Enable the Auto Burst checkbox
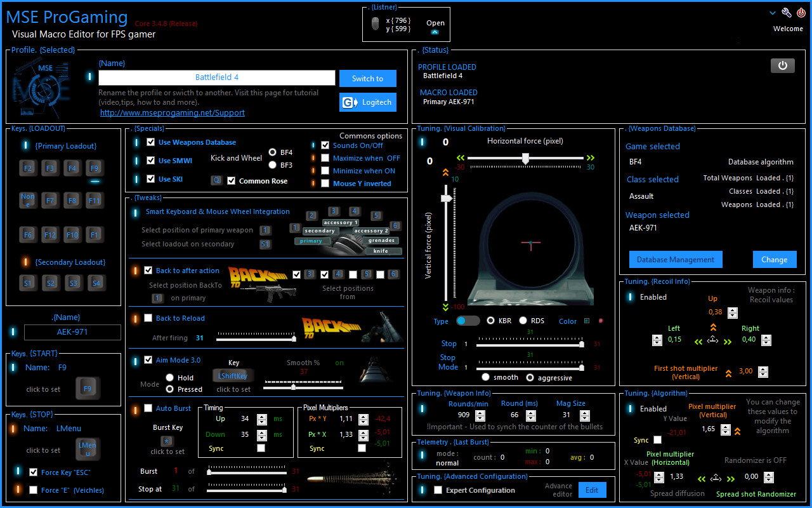The image size is (812, 508). pyautogui.click(x=148, y=408)
